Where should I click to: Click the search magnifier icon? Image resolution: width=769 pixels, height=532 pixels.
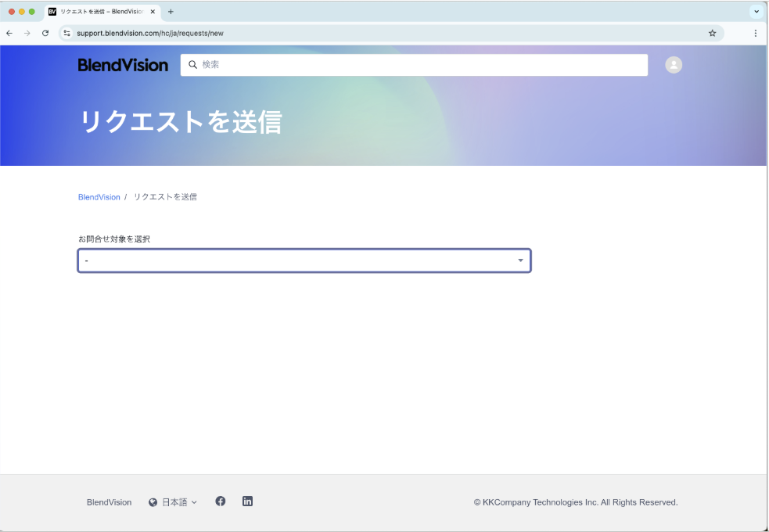[192, 65]
